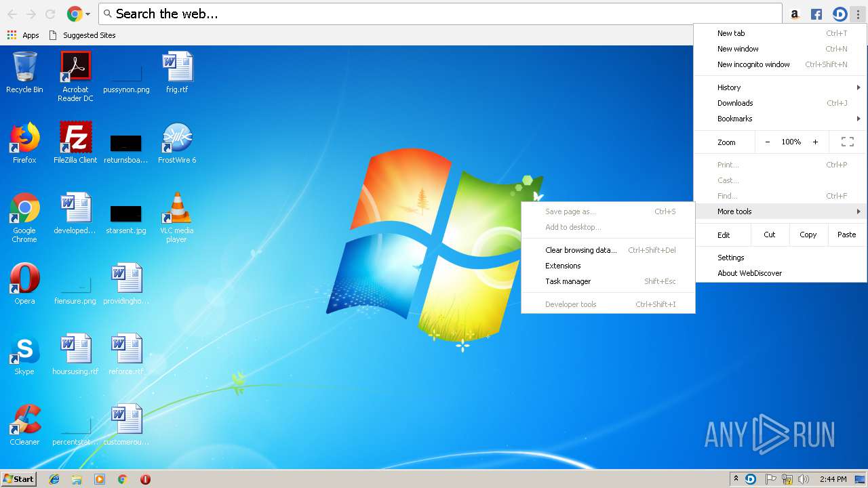Click the Chrome icon in the taskbar
Image resolution: width=868 pixels, height=488 pixels.
pos(123,479)
